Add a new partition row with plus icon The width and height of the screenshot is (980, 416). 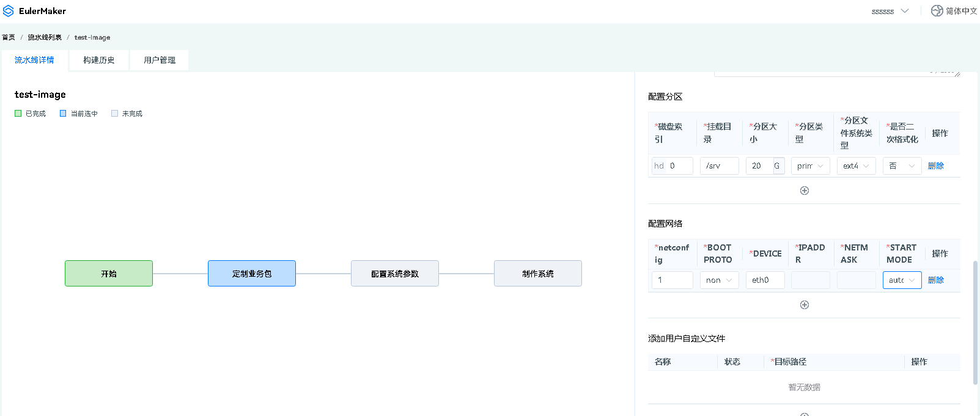(805, 191)
